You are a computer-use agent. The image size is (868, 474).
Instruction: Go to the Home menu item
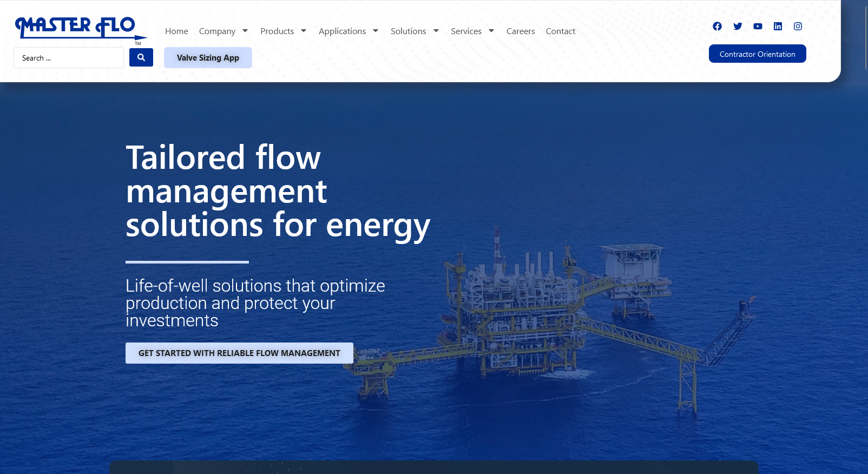tap(176, 31)
